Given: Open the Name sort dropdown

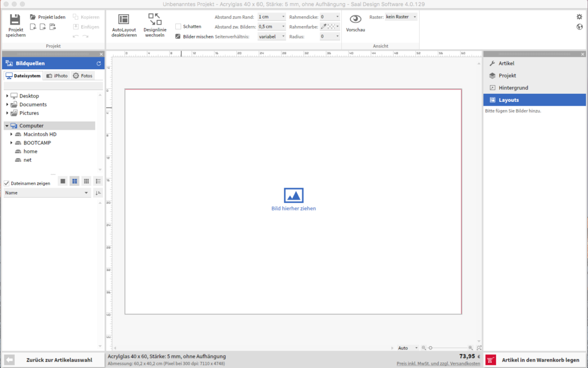Looking at the screenshot, I should click(47, 193).
